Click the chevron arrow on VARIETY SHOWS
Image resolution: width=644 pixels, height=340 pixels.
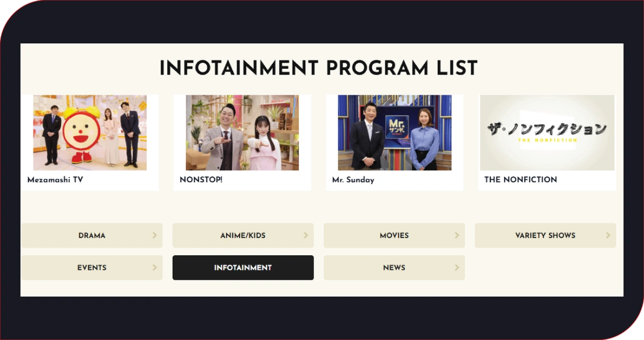click(x=608, y=235)
